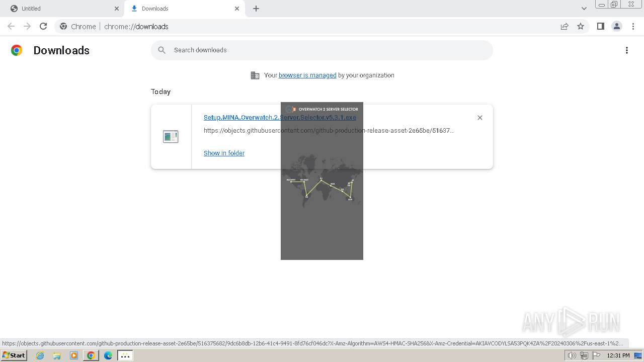Click the objects.githubusercontent.com source URL
The image size is (644, 362).
[x=329, y=131]
